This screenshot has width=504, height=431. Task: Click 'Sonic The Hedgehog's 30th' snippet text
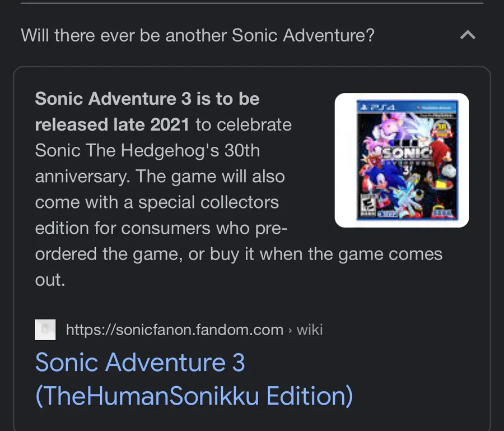(x=147, y=150)
